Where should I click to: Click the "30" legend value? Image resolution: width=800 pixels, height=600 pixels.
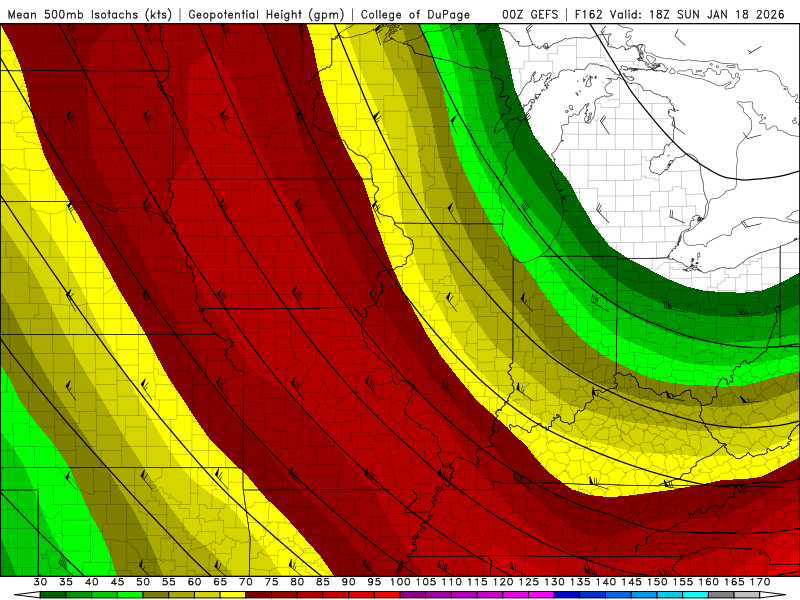click(40, 582)
